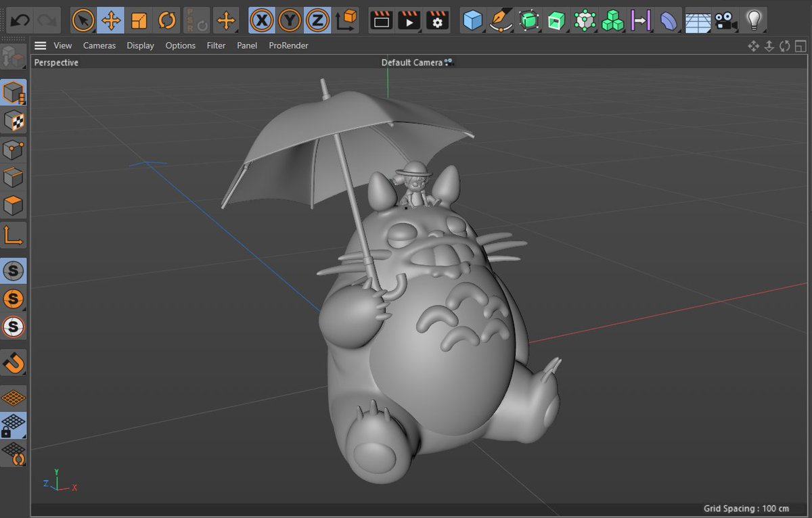Switch to Model mode
Image resolution: width=812 pixels, height=518 pixels.
[x=14, y=93]
